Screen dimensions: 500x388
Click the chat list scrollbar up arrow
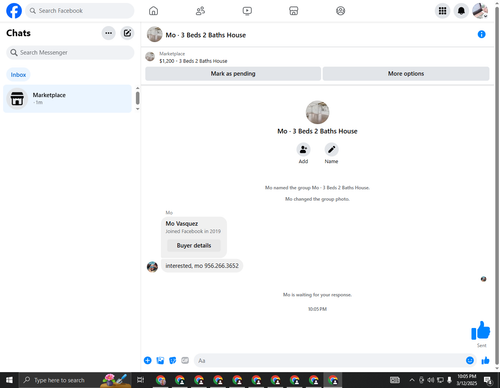click(137, 88)
